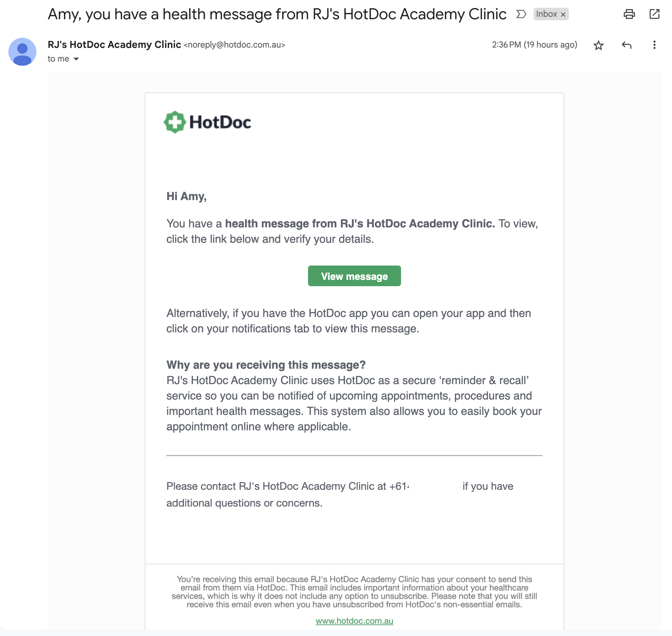Click the Inbox label chip
The height and width of the screenshot is (636, 672).
tap(546, 14)
